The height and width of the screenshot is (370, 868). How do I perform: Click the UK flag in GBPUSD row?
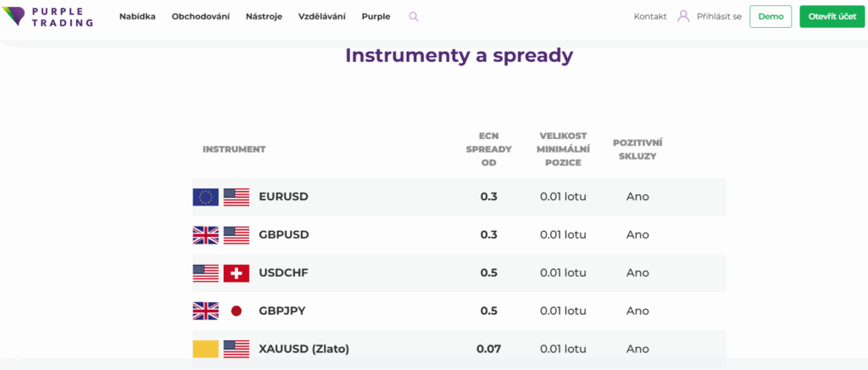(205, 235)
